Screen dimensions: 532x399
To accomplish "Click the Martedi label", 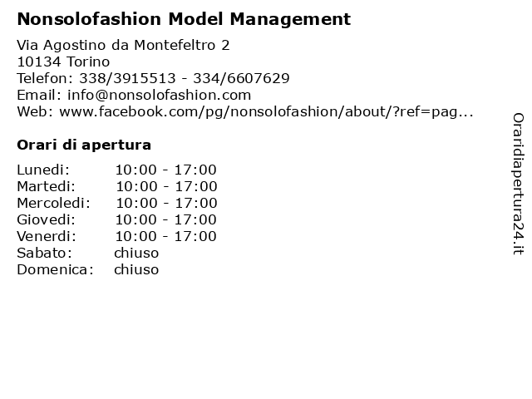I will pyautogui.click(x=47, y=186).
